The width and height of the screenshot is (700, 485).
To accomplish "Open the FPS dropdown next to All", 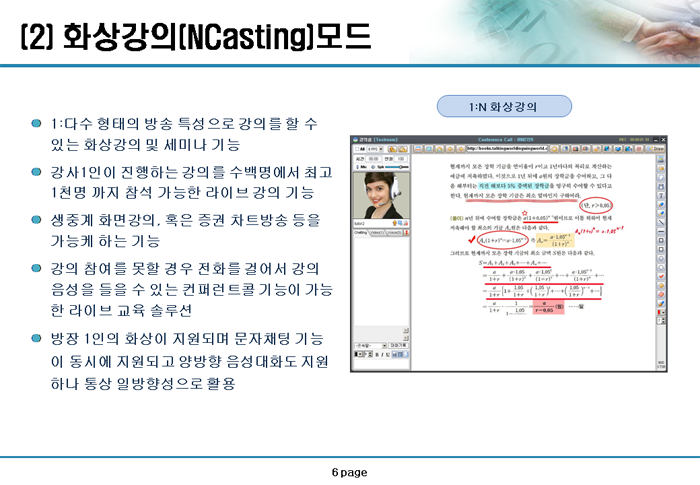I will 375,149.
